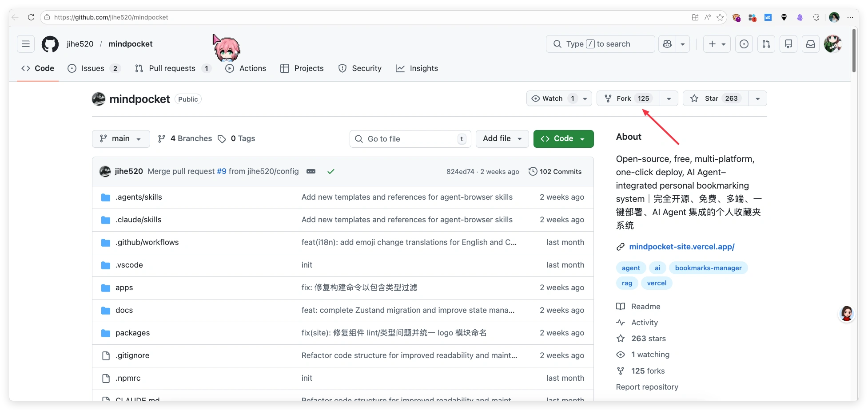868x410 pixels.
Task: Expand the green Code dropdown
Action: [x=563, y=139]
